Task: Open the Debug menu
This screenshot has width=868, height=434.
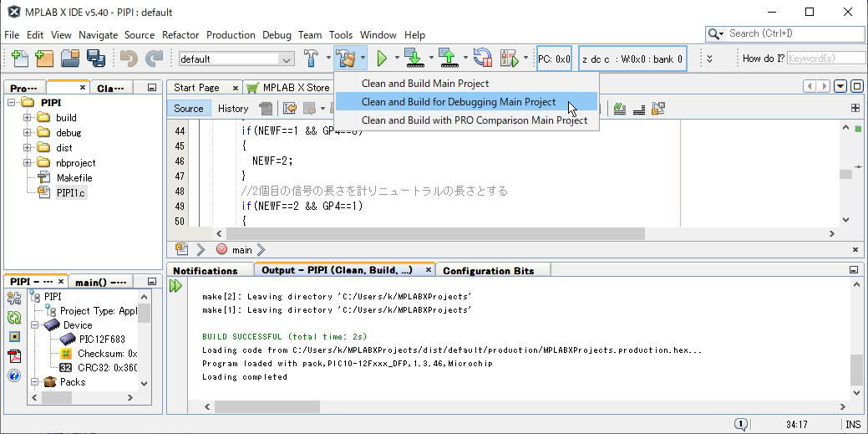Action: click(277, 35)
